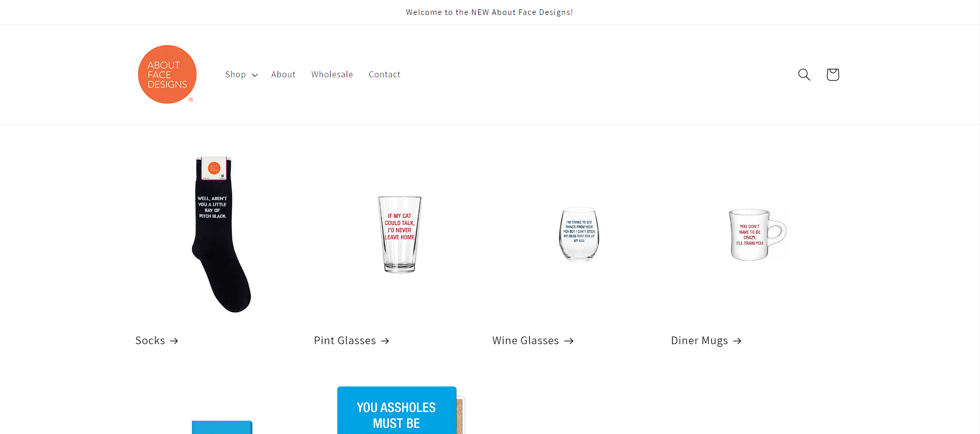Screen dimensions: 980x434
Task: Open the search magnifier icon
Action: (804, 74)
